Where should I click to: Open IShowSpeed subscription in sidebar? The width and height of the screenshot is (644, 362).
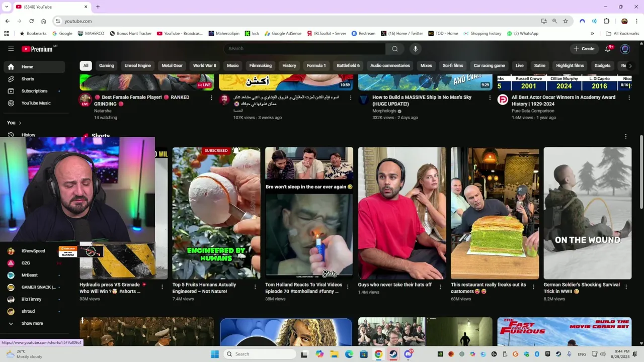pyautogui.click(x=34, y=251)
